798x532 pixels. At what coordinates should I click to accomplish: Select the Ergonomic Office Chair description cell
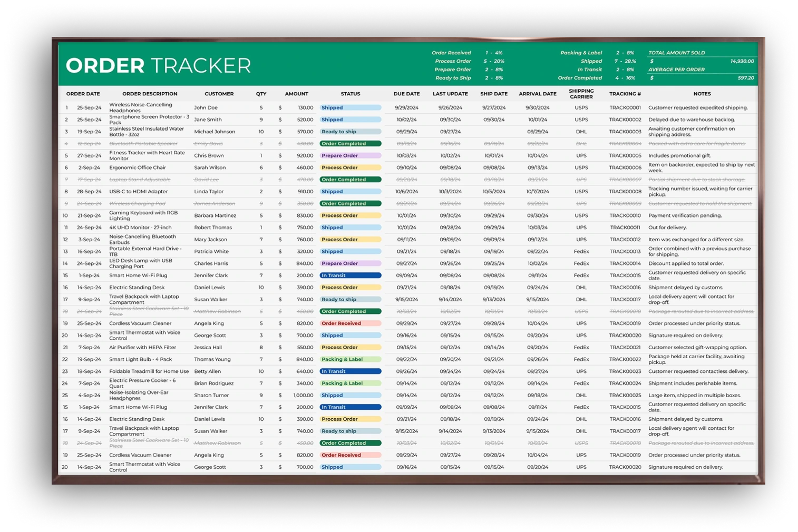[138, 168]
